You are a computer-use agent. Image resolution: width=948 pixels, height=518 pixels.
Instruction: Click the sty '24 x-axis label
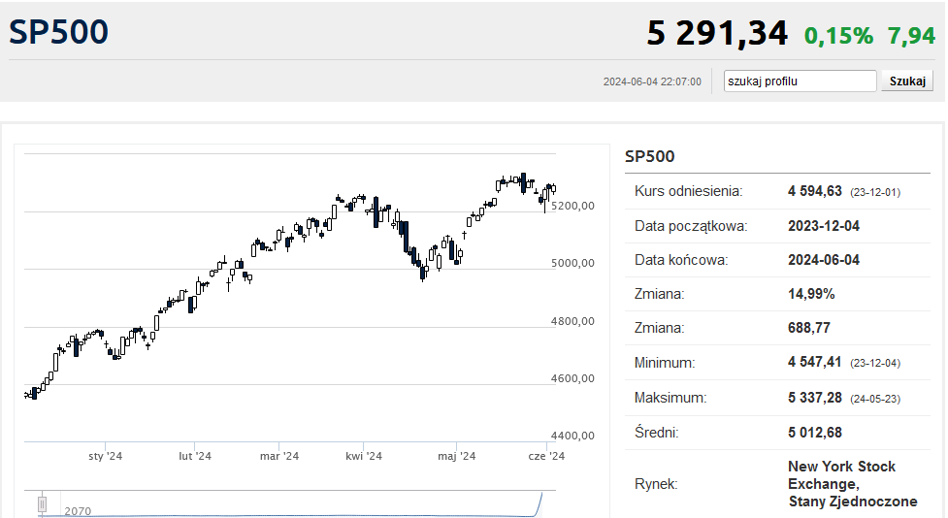point(105,456)
